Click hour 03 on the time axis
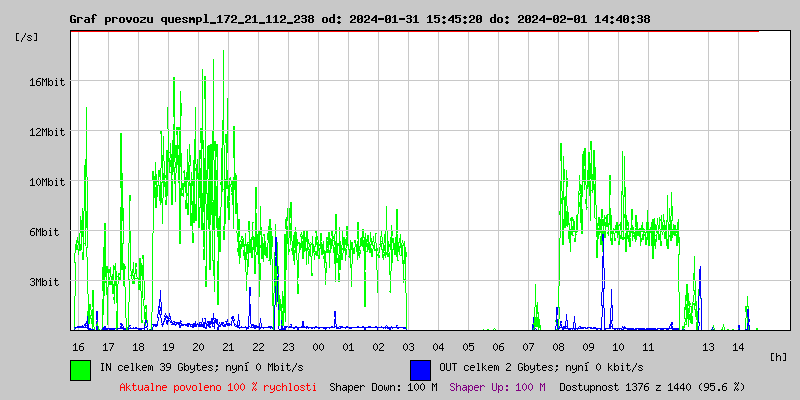 click(408, 346)
